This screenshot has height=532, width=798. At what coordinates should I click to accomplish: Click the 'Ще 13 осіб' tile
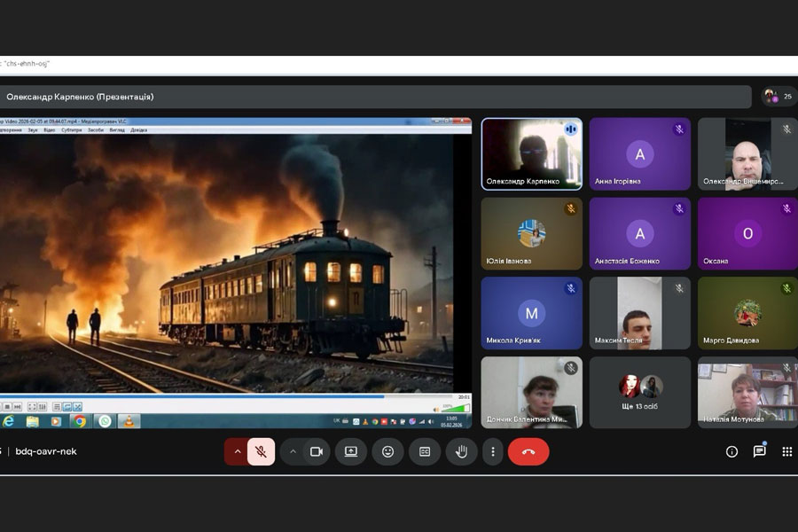(x=640, y=392)
